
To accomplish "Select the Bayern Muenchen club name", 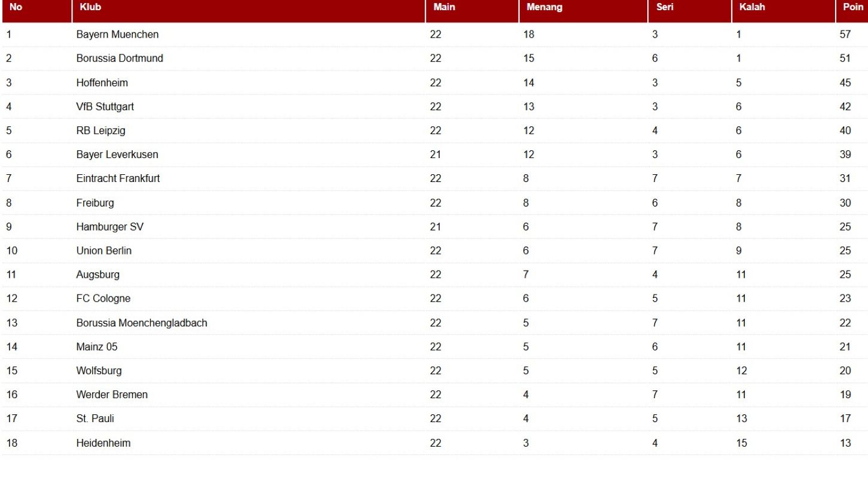I will coord(117,35).
